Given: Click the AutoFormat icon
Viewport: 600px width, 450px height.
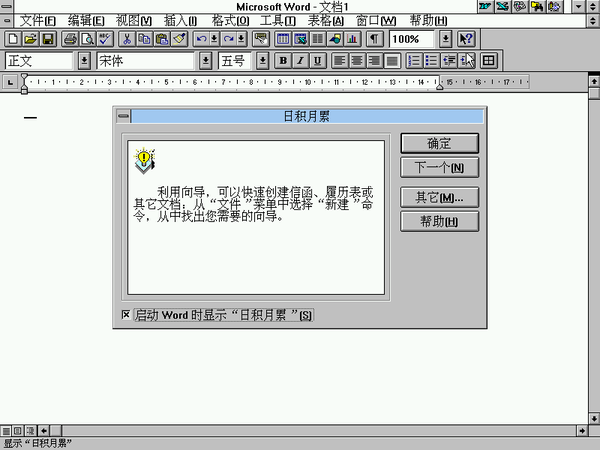Looking at the screenshot, I should (x=261, y=39).
